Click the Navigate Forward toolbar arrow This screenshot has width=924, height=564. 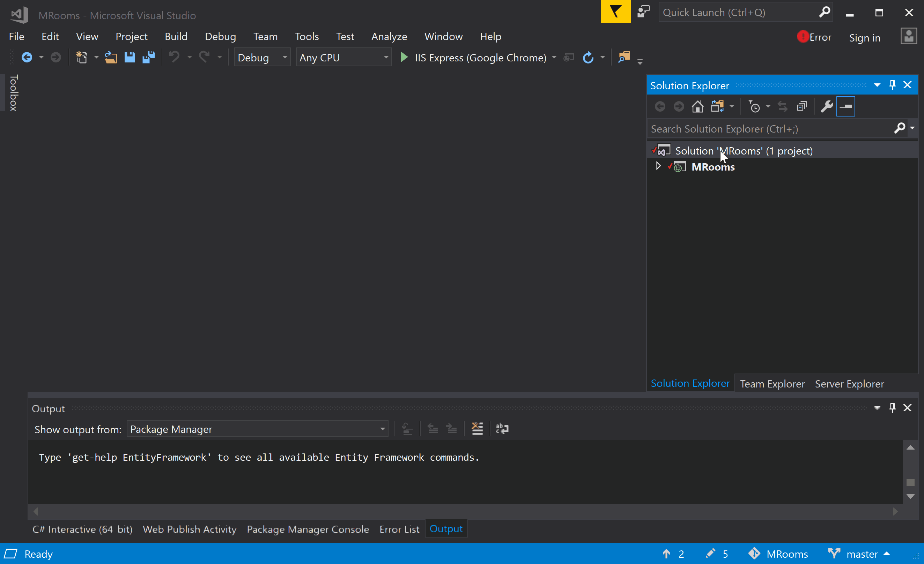point(56,57)
